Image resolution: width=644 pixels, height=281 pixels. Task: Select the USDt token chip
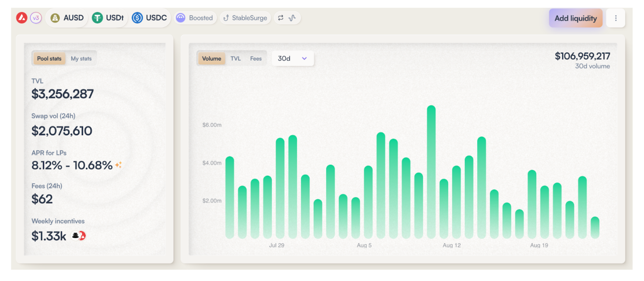point(108,18)
